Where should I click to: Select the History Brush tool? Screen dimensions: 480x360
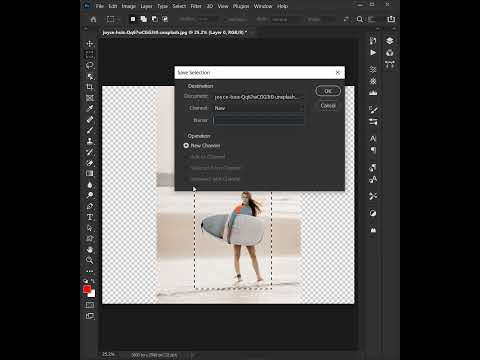(90, 152)
